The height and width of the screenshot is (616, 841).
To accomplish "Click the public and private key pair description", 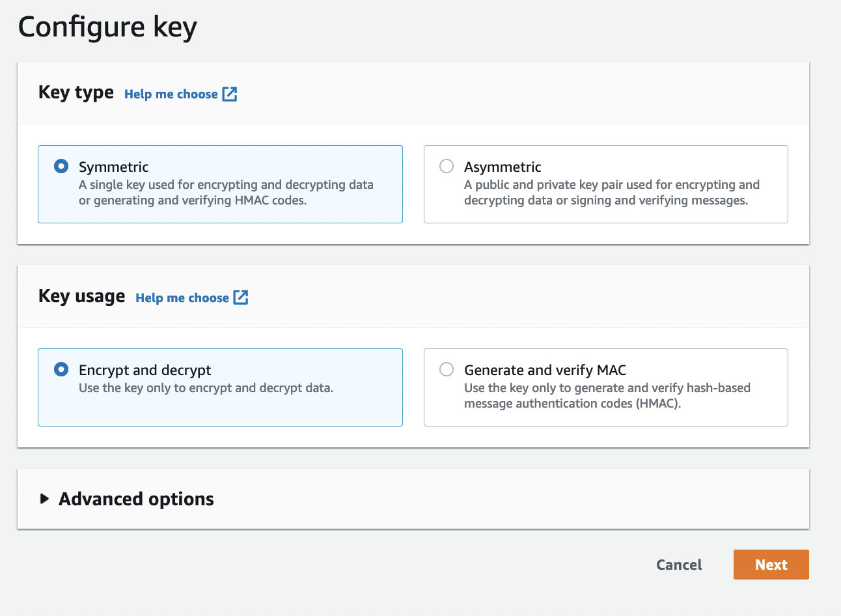I will 611,193.
